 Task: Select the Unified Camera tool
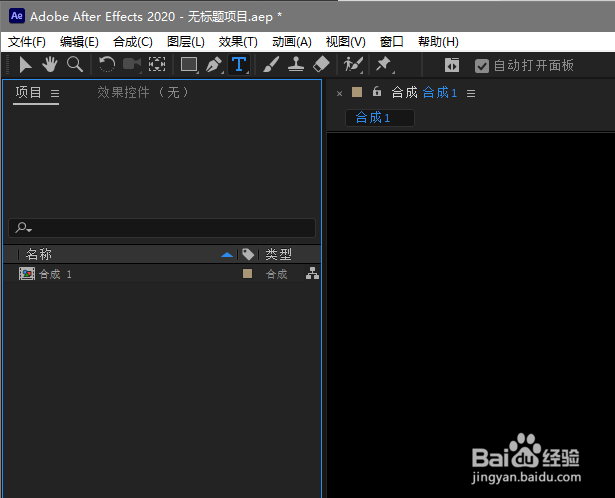point(132,64)
